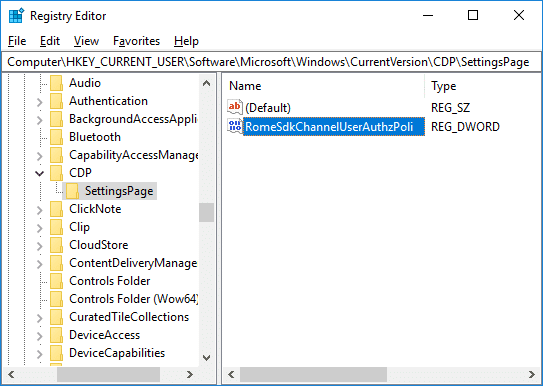Expand the CuratedTileCollections key
543x386 pixels.
pos(39,318)
